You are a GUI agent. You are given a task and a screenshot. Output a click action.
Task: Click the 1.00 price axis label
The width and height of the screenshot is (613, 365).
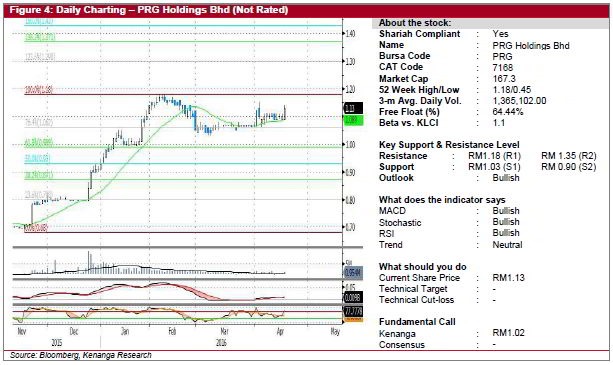pyautogui.click(x=350, y=145)
